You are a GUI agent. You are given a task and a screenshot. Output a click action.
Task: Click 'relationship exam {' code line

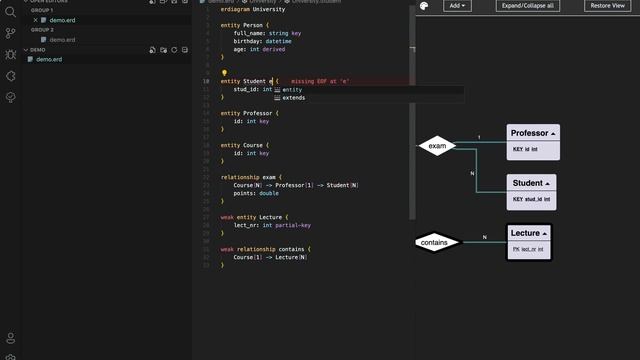pyautogui.click(x=251, y=177)
